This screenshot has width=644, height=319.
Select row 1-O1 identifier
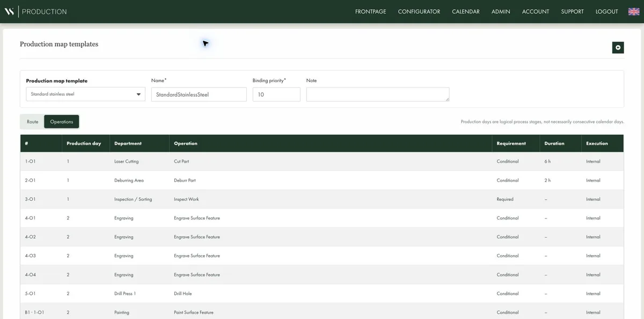pyautogui.click(x=31, y=161)
